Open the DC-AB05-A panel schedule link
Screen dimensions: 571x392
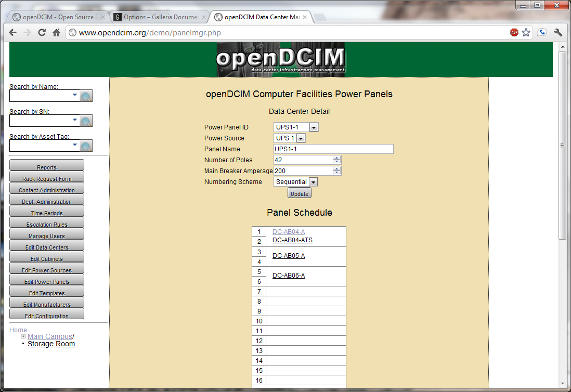pos(289,256)
